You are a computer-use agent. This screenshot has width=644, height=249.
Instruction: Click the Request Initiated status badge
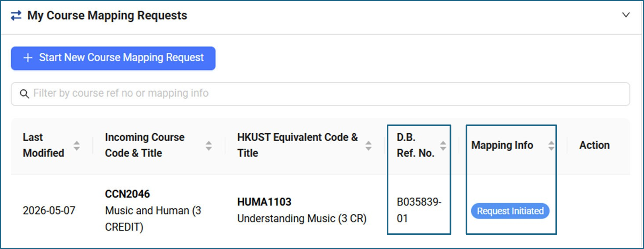pyautogui.click(x=510, y=211)
